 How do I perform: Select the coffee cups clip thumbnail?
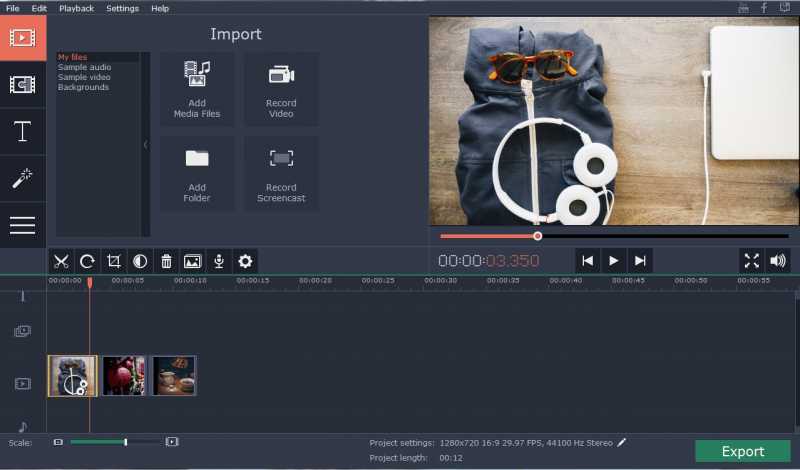tap(173, 376)
